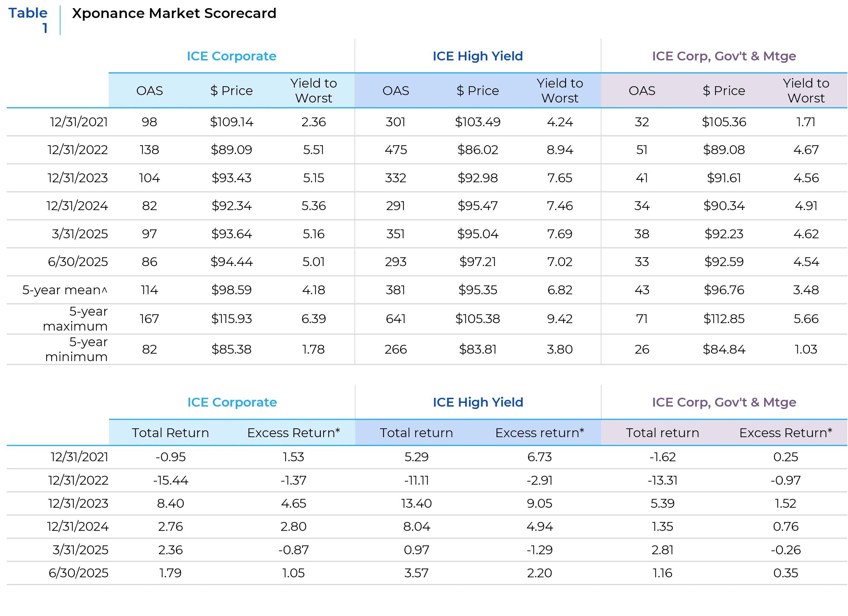Click the '3.57' total return cell
This screenshot has height=616, width=848.
416,573
